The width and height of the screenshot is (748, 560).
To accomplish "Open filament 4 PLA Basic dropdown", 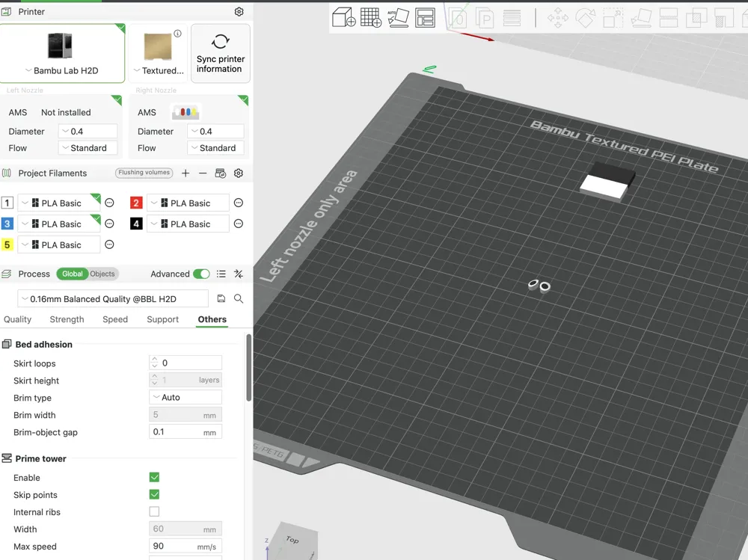I will coord(188,224).
